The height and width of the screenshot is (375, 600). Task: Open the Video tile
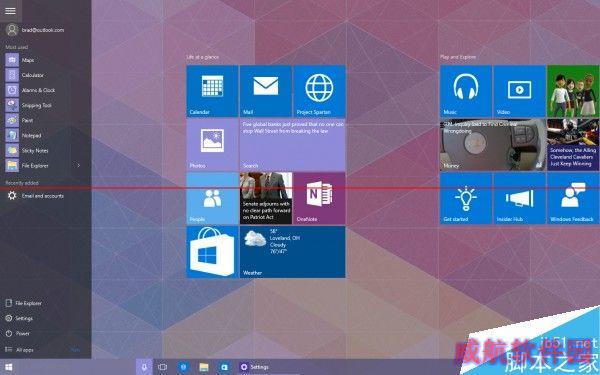[x=519, y=91]
